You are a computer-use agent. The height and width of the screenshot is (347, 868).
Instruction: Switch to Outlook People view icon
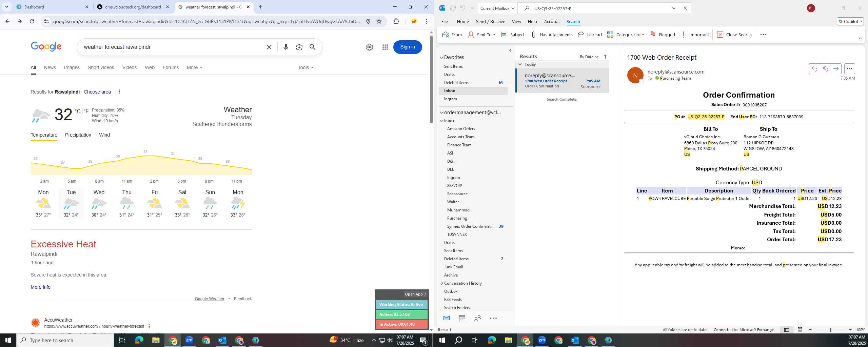pyautogui.click(x=477, y=318)
